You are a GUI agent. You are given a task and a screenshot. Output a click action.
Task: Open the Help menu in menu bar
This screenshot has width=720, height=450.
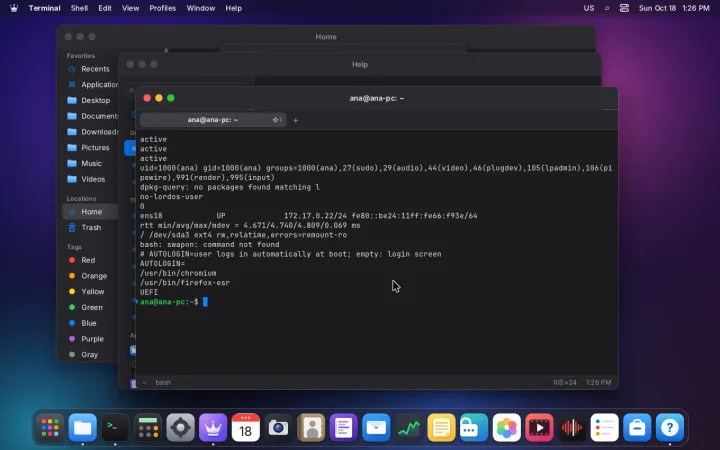coord(233,8)
